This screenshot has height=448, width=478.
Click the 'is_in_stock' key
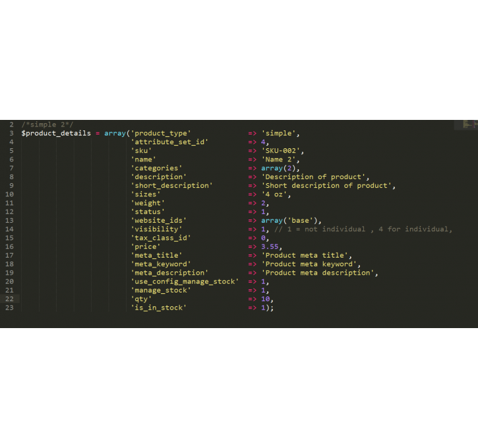(158, 308)
